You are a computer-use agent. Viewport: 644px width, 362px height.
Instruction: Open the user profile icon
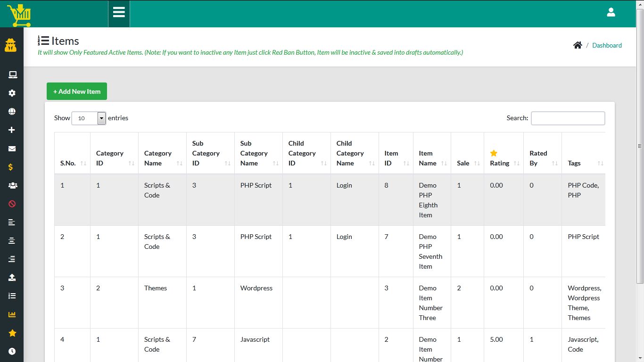click(611, 12)
